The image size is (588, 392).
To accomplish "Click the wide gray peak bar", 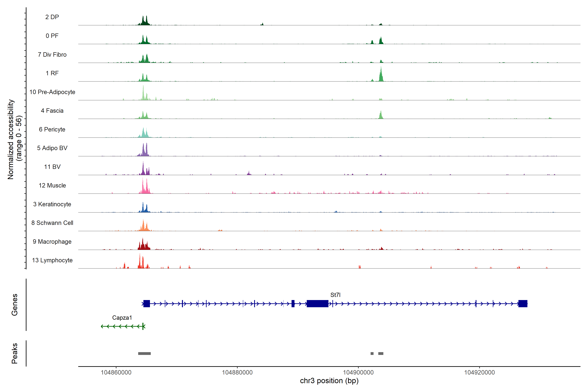I will point(144,353).
